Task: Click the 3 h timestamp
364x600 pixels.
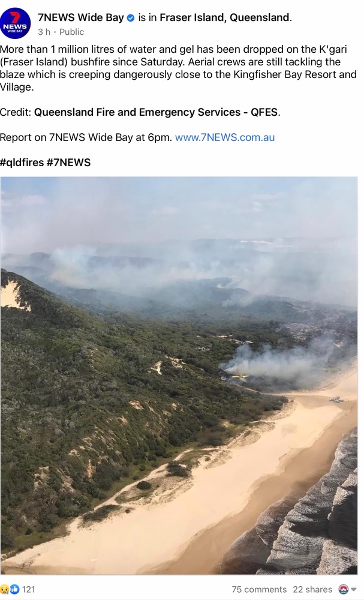Action: click(x=44, y=32)
